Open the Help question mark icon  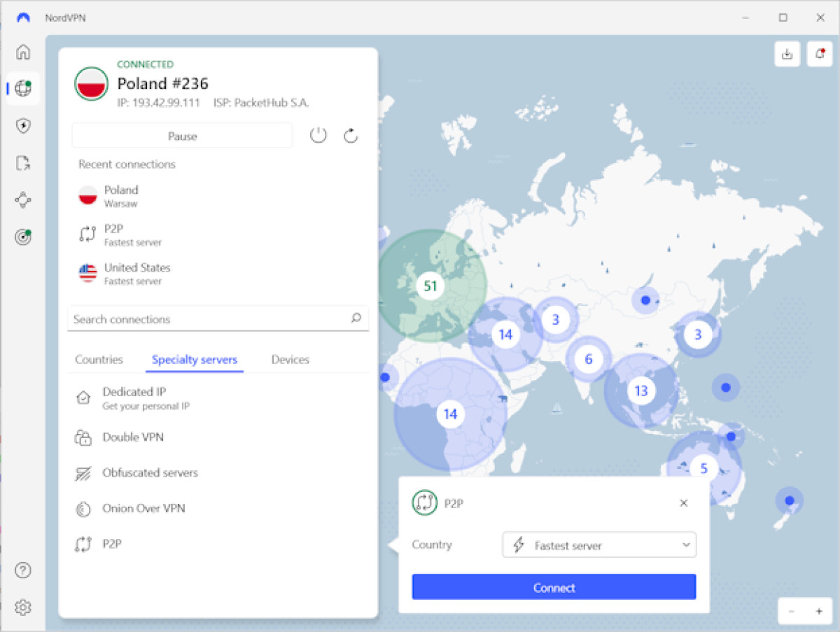tap(23, 570)
